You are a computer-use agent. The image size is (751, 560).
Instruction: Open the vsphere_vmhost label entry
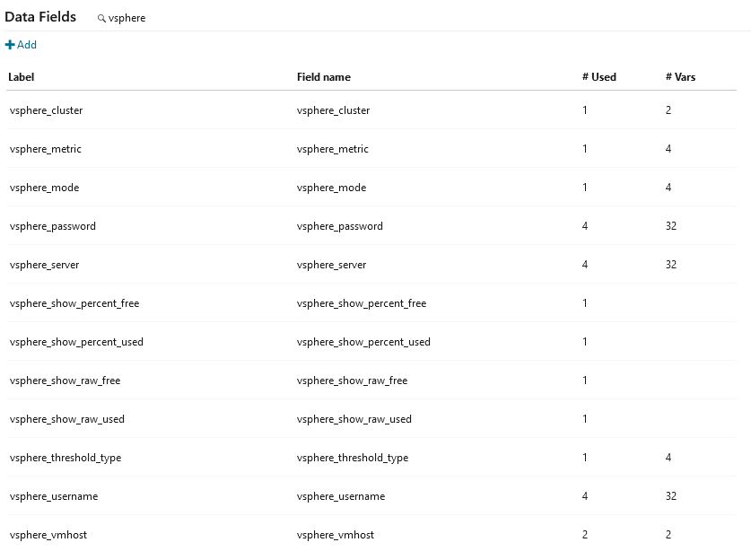click(48, 535)
